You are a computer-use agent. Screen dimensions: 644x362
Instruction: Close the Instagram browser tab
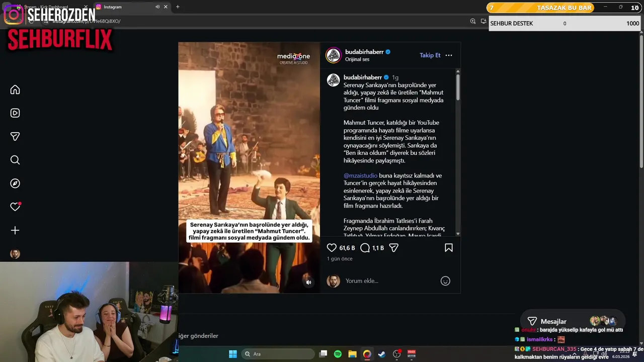[x=166, y=7]
